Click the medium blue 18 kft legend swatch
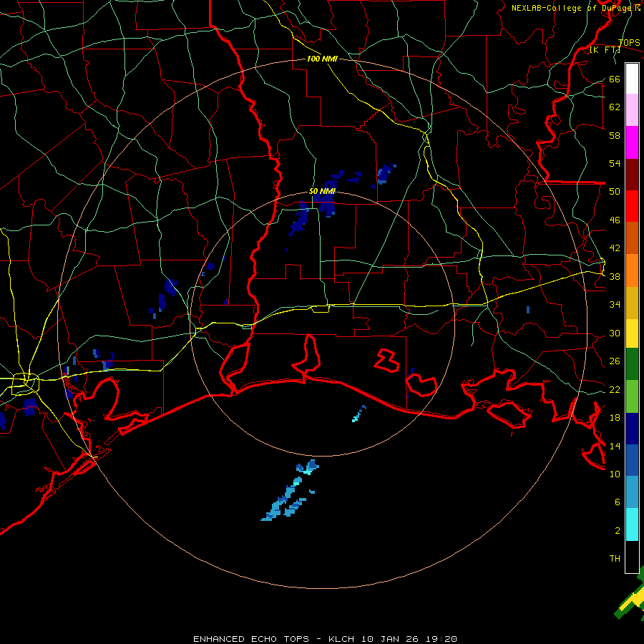 click(632, 460)
